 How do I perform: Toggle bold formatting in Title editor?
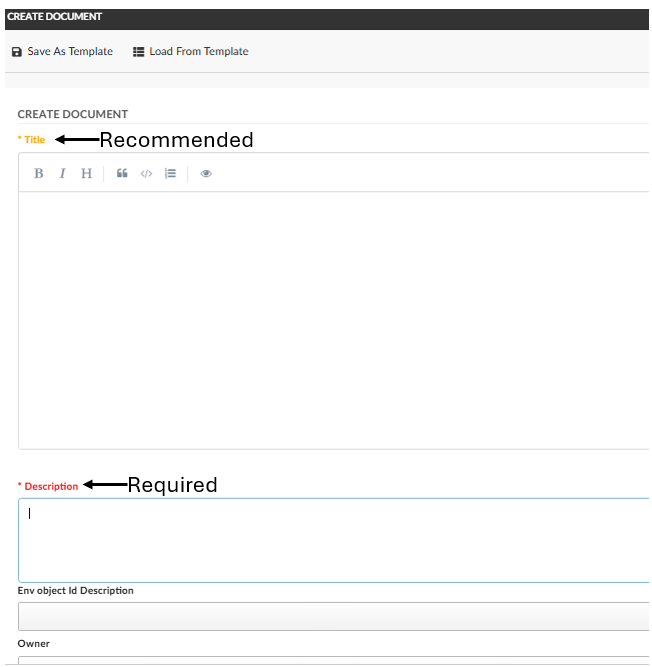(x=39, y=173)
